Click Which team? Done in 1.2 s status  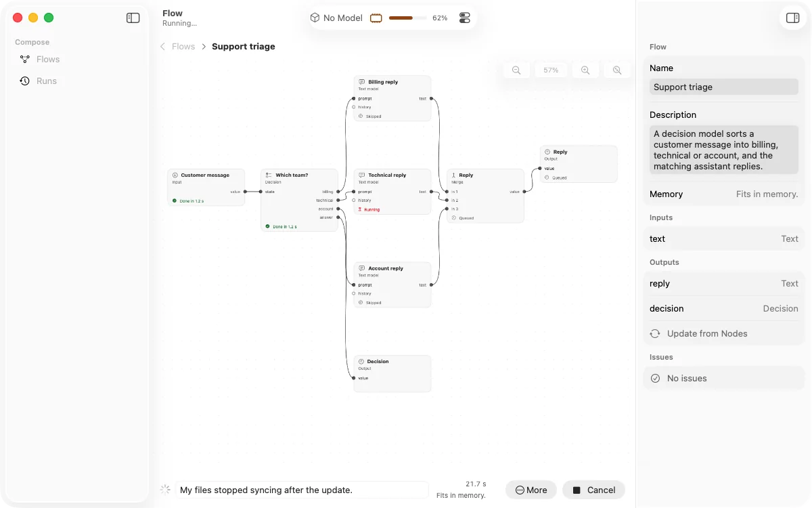tap(281, 227)
